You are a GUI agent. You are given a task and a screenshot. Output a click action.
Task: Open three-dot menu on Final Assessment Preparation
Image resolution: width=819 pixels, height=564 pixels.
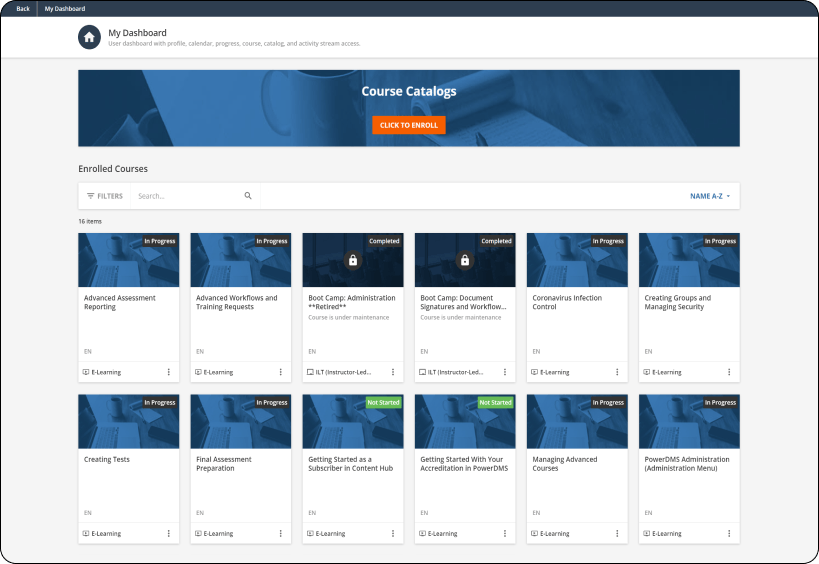click(280, 534)
